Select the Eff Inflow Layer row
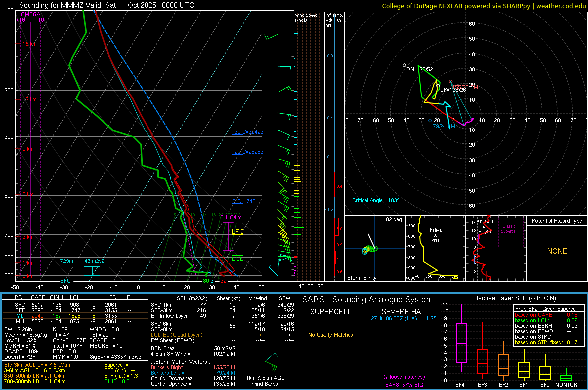 click(x=222, y=316)
